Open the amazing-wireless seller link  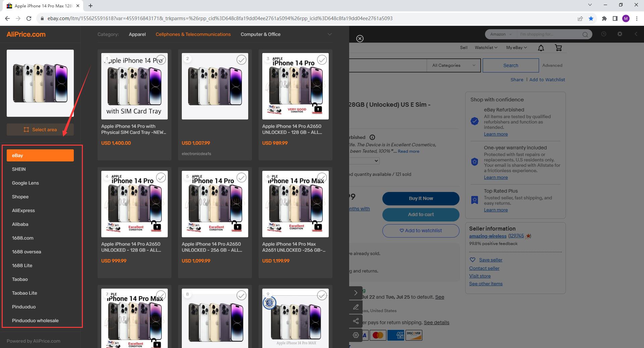[x=488, y=236]
